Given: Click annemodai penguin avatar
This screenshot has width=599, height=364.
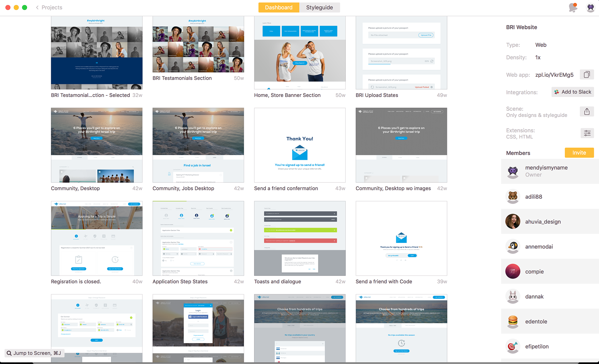Looking at the screenshot, I should pos(513,246).
